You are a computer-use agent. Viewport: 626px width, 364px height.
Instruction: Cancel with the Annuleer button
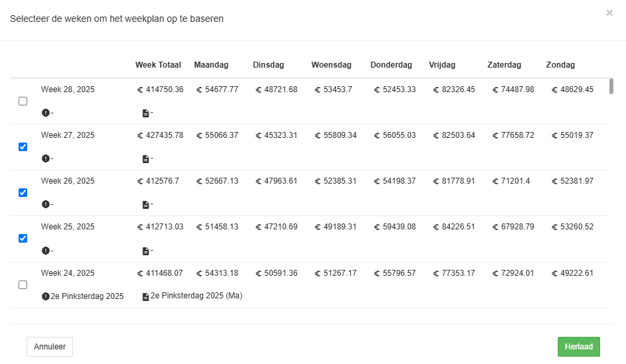pyautogui.click(x=50, y=347)
